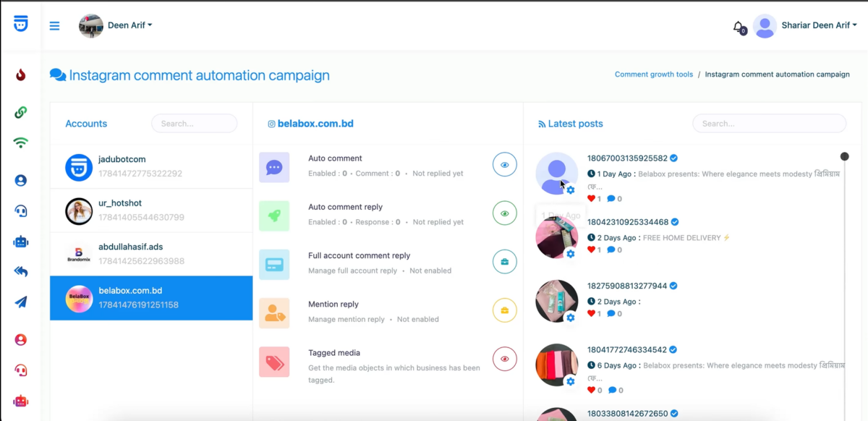Select the jadubotcom account
868x421 pixels.
click(151, 166)
